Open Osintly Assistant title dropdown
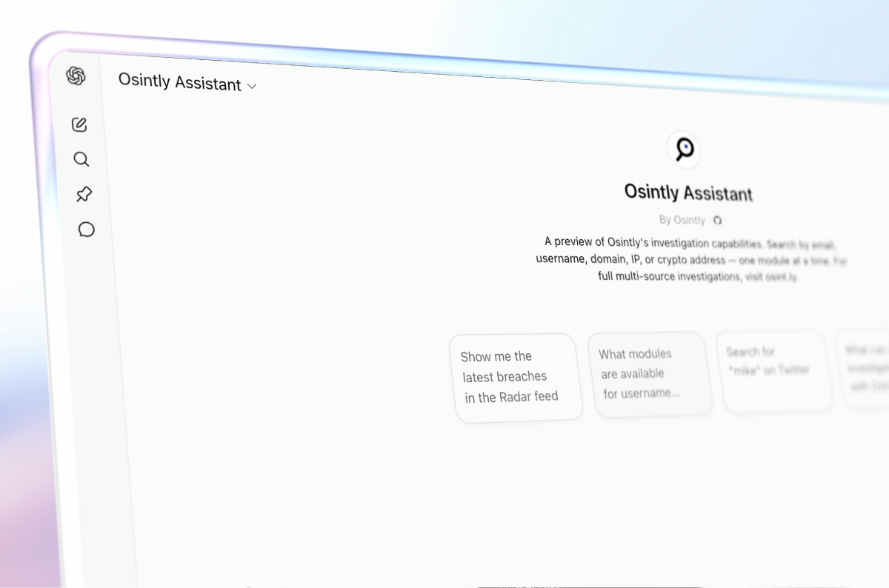889x588 pixels. click(x=187, y=83)
